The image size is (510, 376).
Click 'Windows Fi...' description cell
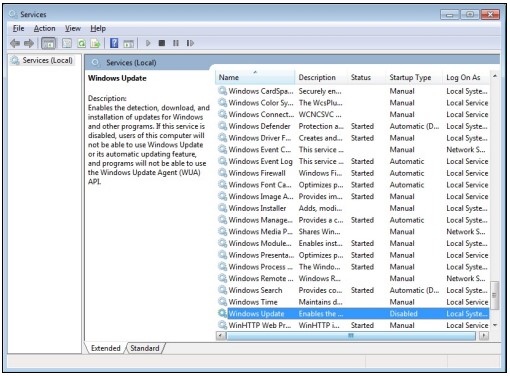click(320, 173)
